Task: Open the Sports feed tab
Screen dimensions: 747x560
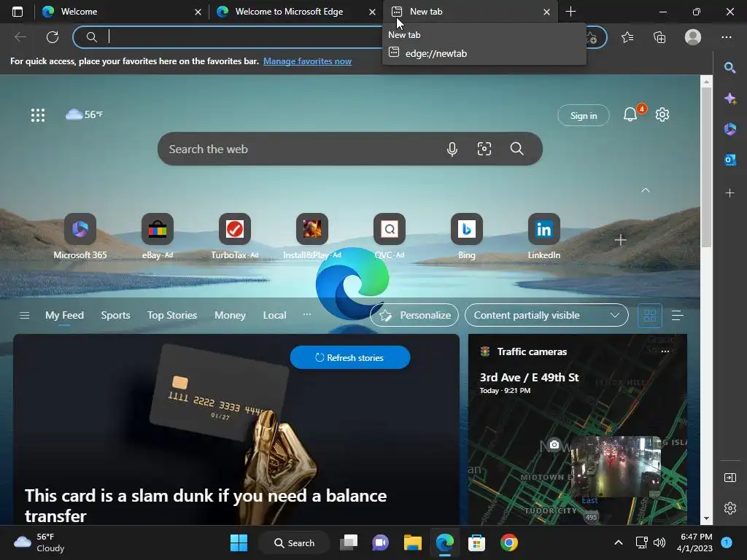Action: click(115, 315)
